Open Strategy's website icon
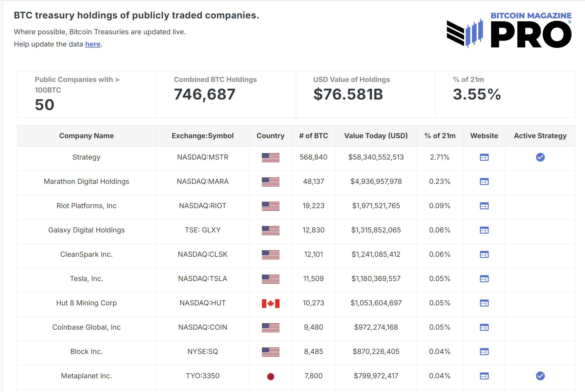 484,157
